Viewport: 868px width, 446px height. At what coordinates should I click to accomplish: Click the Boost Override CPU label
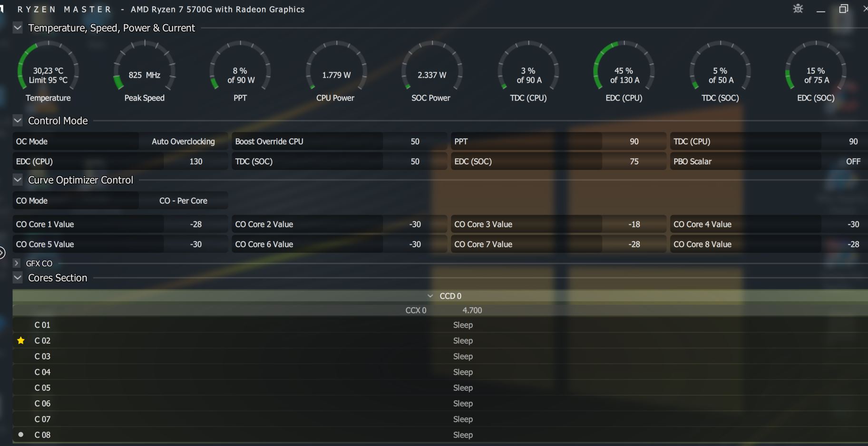(269, 141)
